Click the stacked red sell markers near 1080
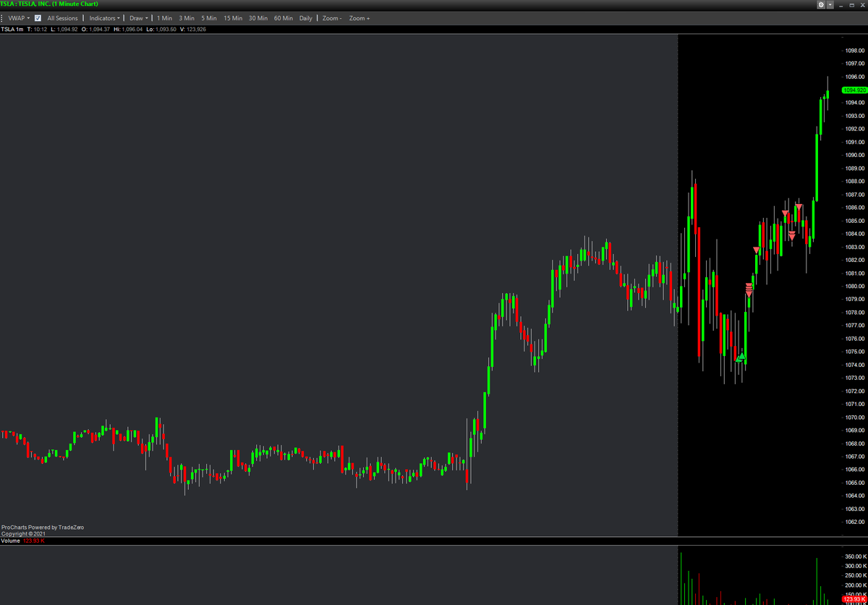The height and width of the screenshot is (605, 868). (x=749, y=290)
